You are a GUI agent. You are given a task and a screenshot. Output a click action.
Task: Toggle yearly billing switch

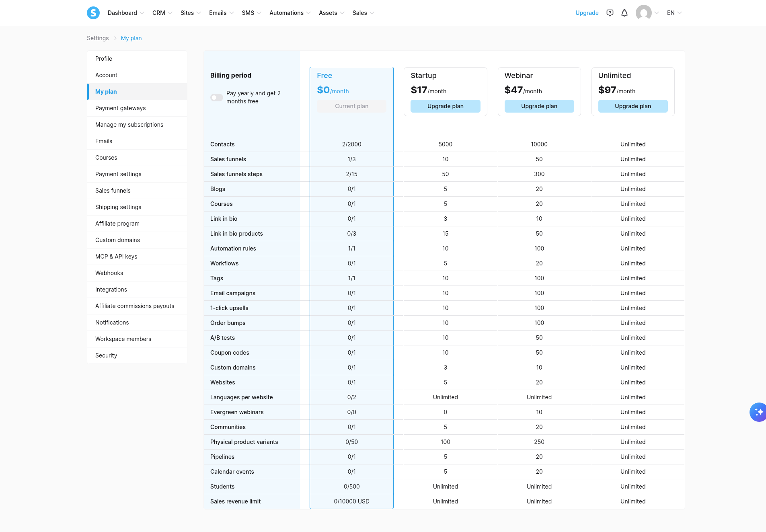pos(217,98)
